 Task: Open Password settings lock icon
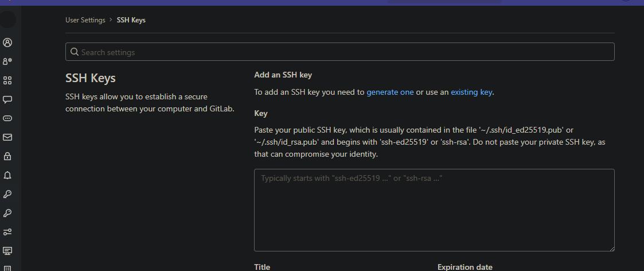7,156
